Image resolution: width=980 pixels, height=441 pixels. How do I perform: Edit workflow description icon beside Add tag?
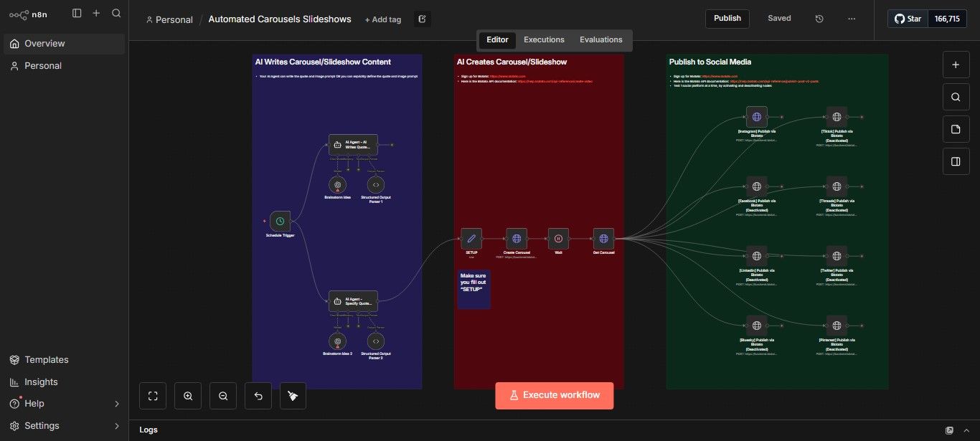tap(423, 19)
